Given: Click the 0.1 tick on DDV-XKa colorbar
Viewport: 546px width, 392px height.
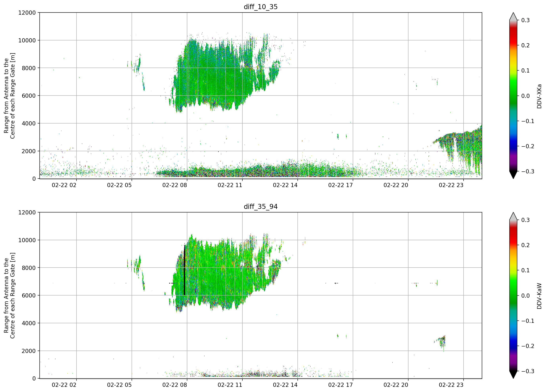Looking at the screenshot, I should click(x=525, y=71).
